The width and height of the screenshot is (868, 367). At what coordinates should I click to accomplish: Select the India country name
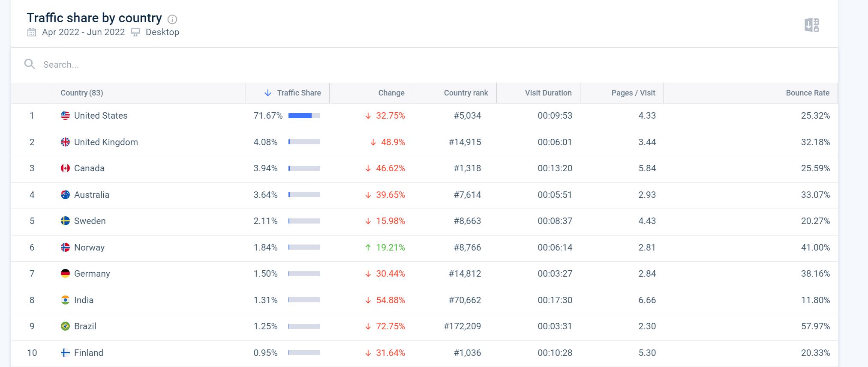pyautogui.click(x=84, y=300)
